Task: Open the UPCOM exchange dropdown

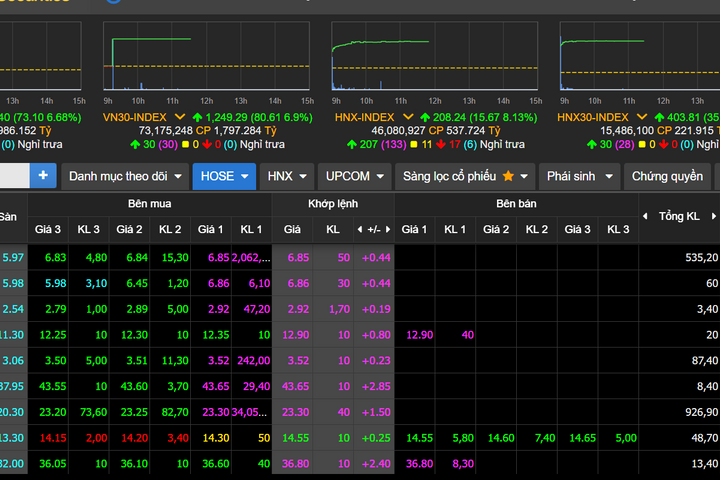Action: click(354, 176)
